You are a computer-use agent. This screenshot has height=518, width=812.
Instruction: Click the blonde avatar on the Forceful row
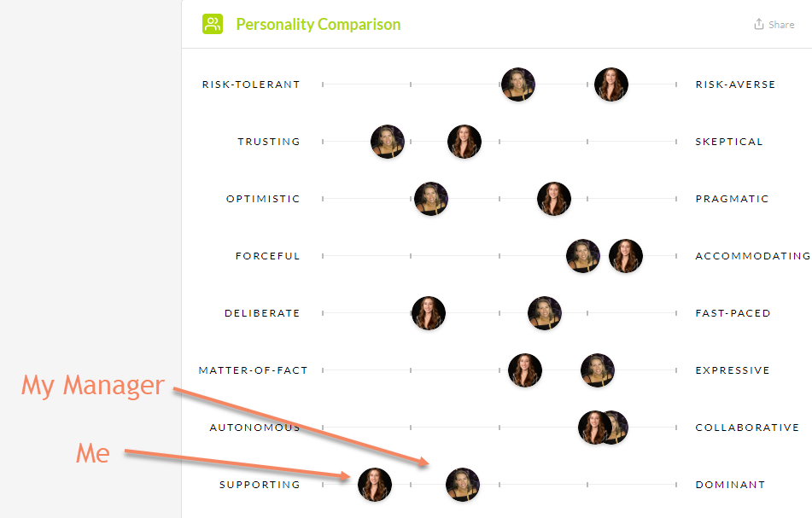[583, 256]
